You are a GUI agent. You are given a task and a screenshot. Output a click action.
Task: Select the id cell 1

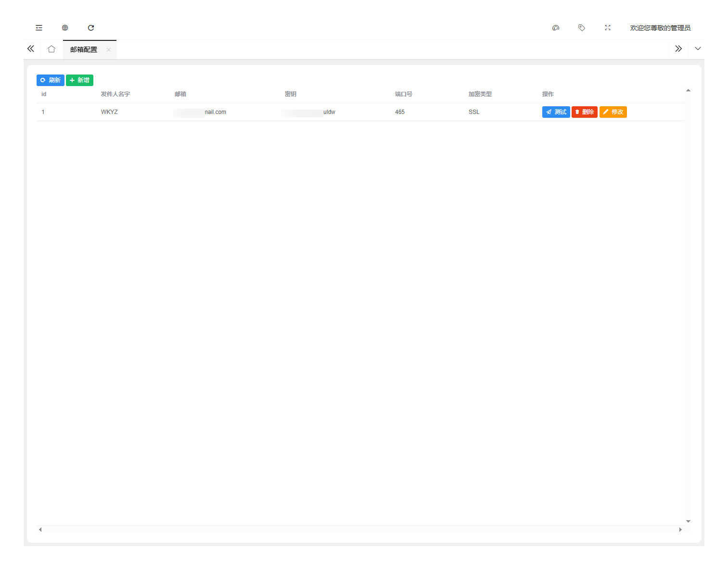(x=43, y=112)
